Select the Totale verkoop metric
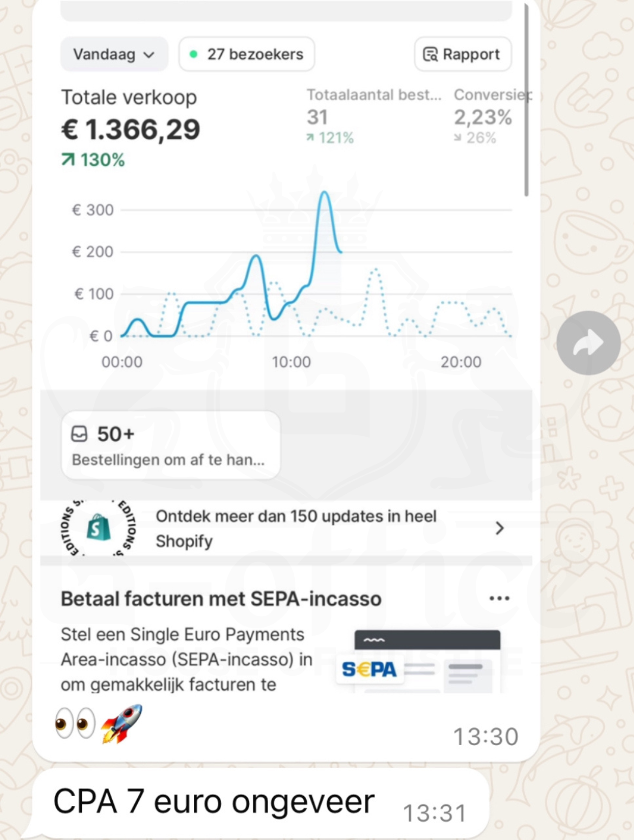 click(x=131, y=128)
